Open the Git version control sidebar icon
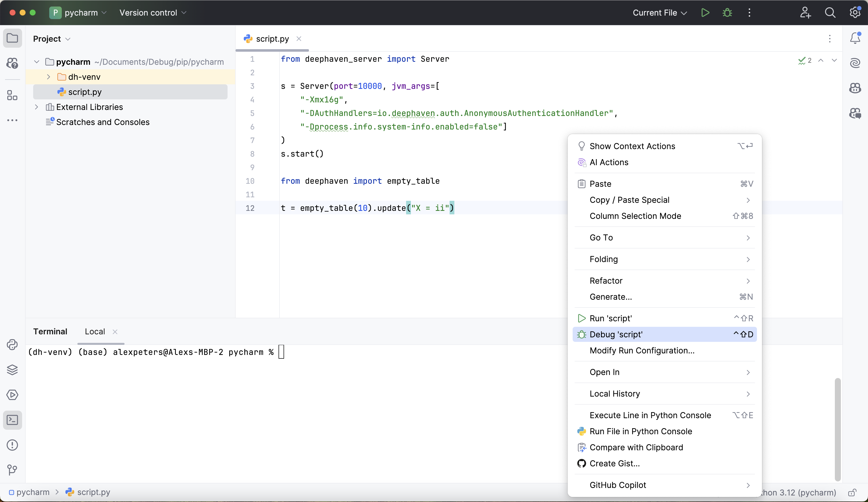 tap(12, 470)
